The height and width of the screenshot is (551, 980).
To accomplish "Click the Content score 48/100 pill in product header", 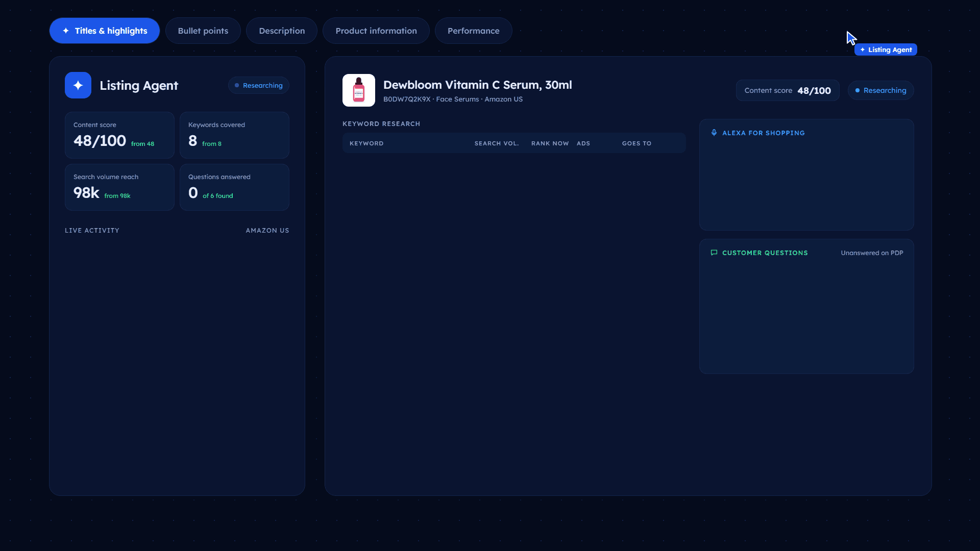I will click(x=788, y=90).
